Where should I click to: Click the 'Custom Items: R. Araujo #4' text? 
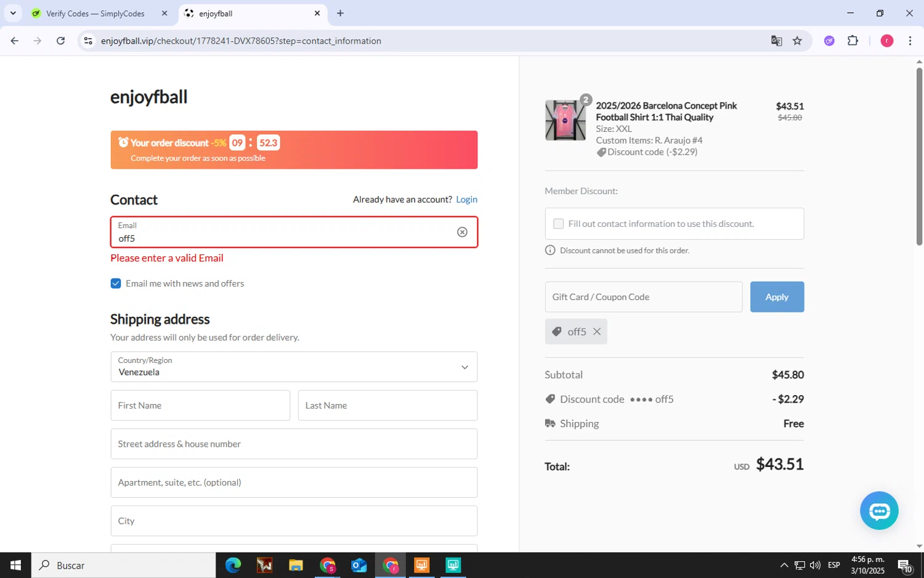[649, 140]
